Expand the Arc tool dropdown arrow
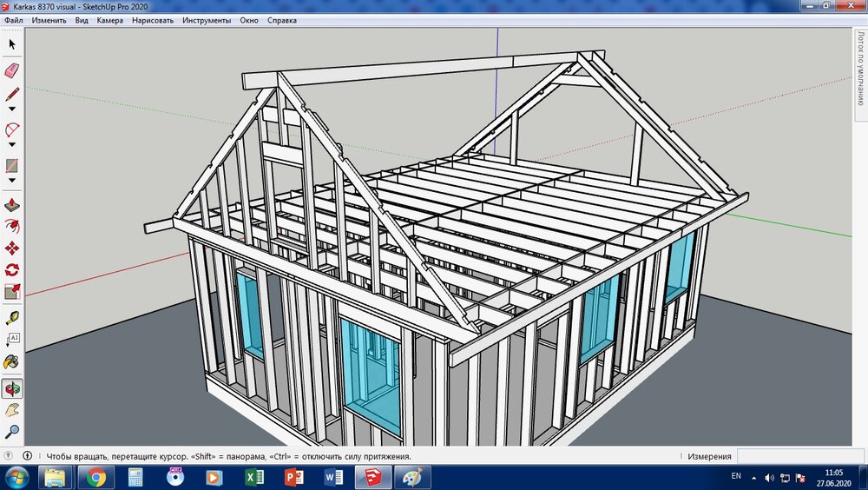 pos(12,145)
